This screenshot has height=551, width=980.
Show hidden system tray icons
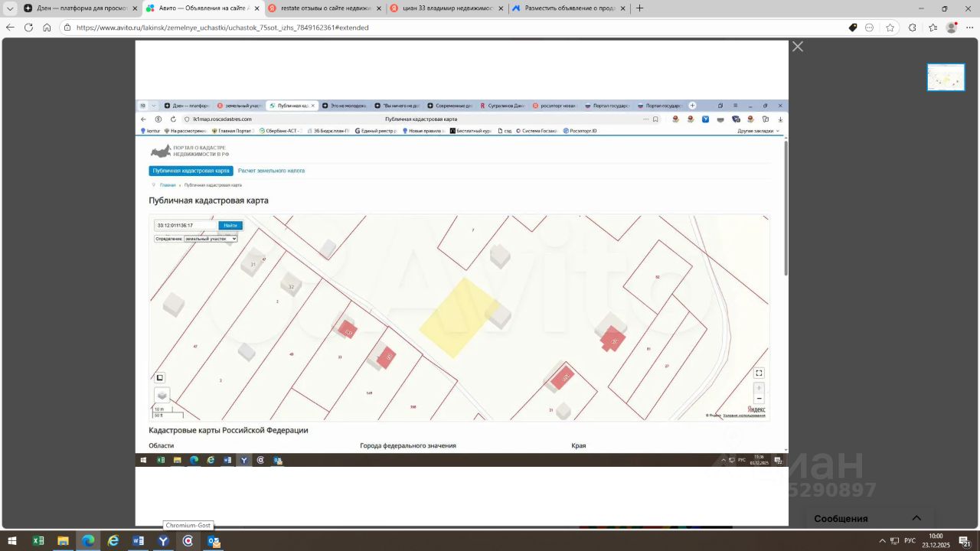[882, 541]
